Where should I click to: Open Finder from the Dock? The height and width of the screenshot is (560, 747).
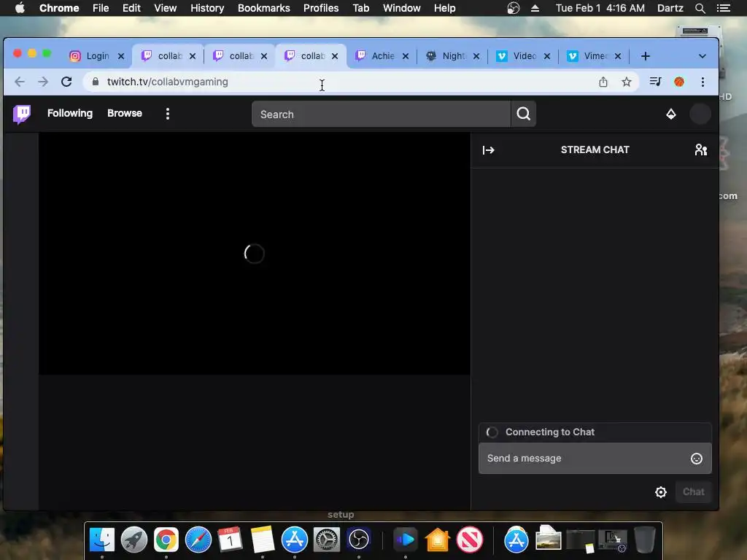102,540
